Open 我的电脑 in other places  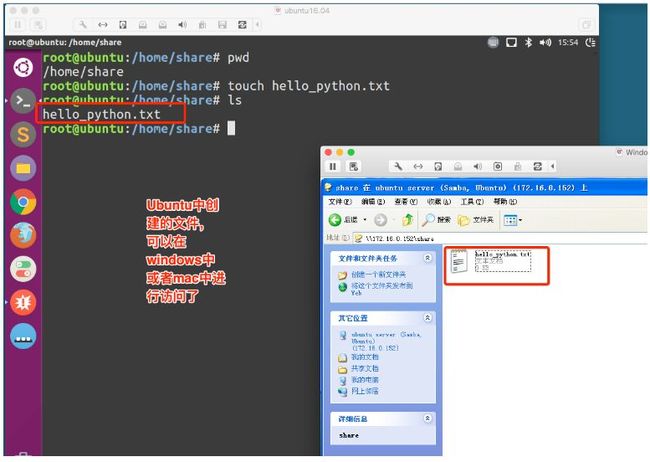tap(365, 379)
